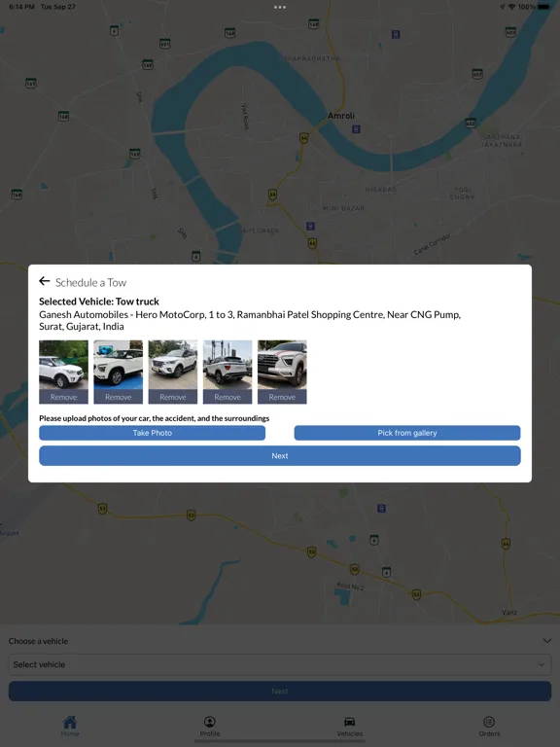Tap the dimmed Next button at bottom
Image resolution: width=560 pixels, height=747 pixels.
pyautogui.click(x=280, y=692)
